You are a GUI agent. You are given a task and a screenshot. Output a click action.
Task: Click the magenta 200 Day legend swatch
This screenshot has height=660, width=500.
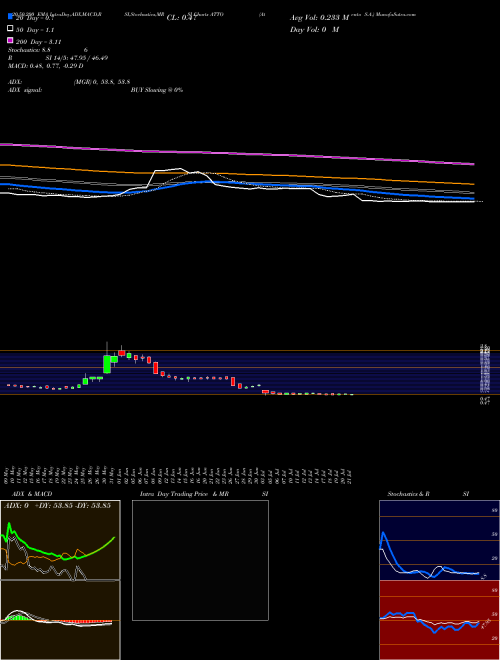click(10, 40)
